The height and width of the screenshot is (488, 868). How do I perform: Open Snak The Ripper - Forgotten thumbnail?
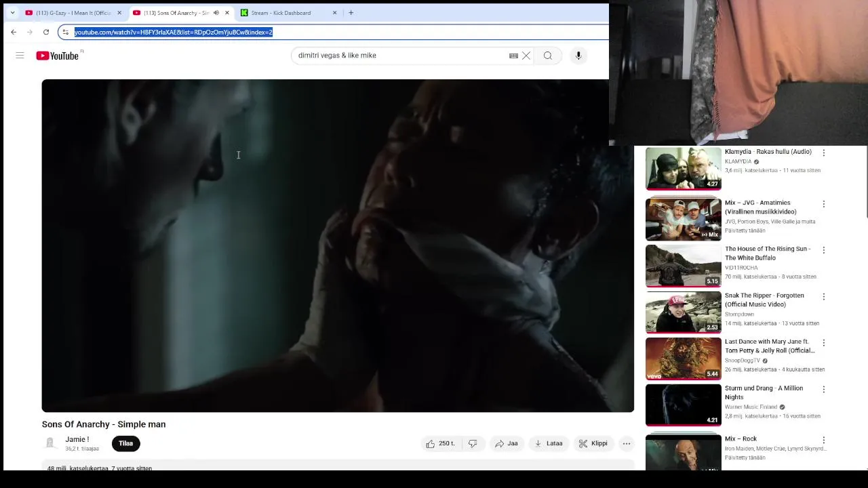click(684, 312)
